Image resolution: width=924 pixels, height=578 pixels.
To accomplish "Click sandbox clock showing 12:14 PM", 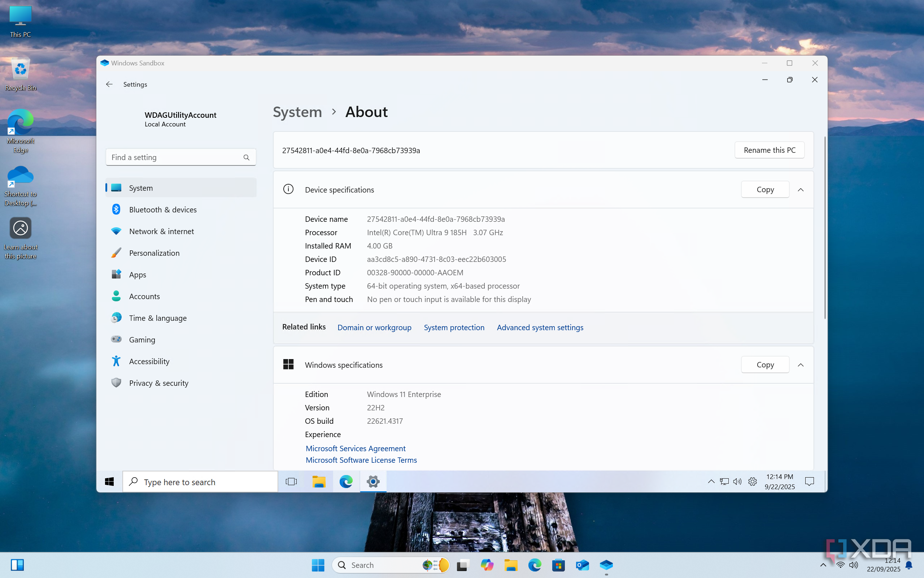I will (x=780, y=482).
